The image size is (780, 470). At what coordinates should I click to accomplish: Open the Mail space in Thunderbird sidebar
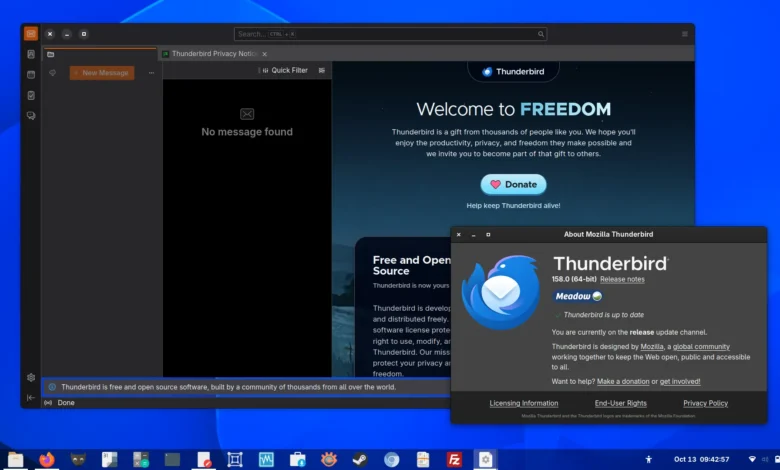(31, 34)
